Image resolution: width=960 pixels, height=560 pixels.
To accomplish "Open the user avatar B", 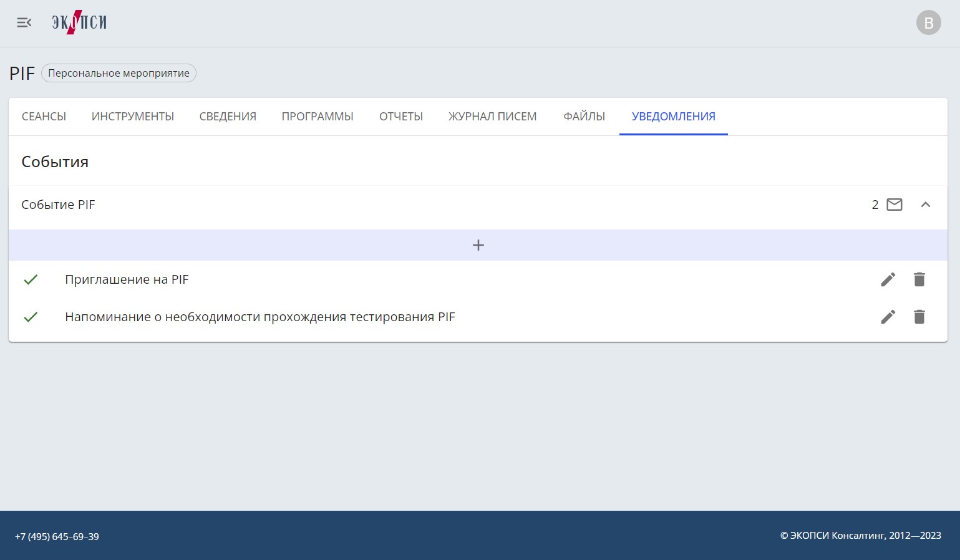I will coord(928,23).
